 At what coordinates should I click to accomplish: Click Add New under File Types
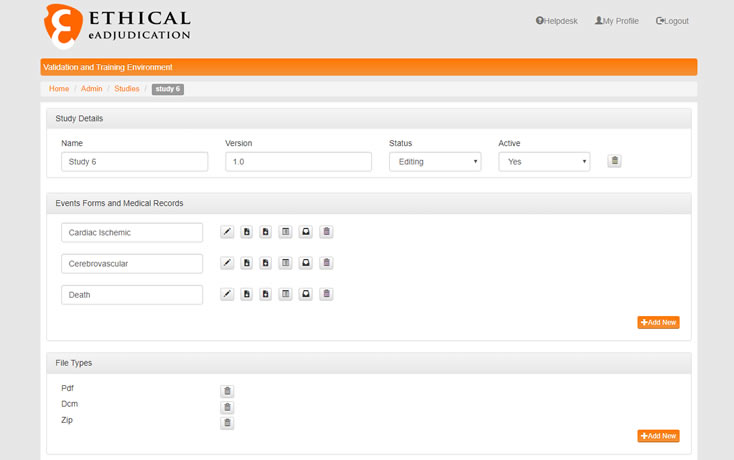tap(658, 436)
